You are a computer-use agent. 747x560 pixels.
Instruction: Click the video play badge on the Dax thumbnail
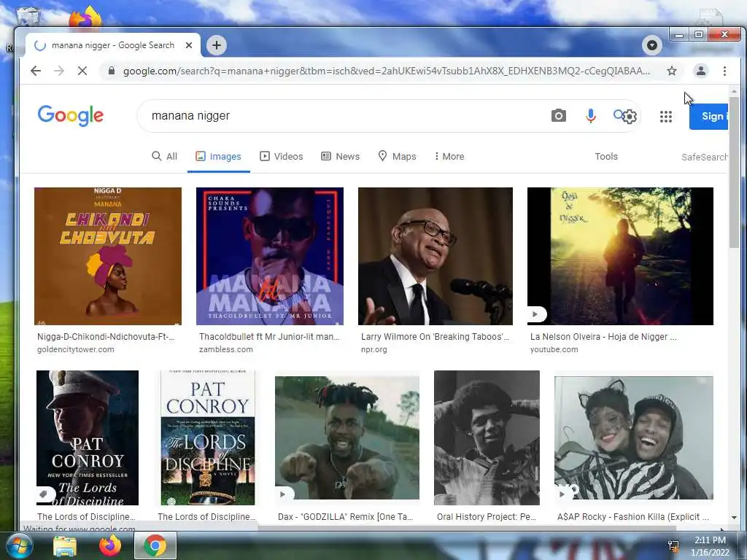(285, 494)
